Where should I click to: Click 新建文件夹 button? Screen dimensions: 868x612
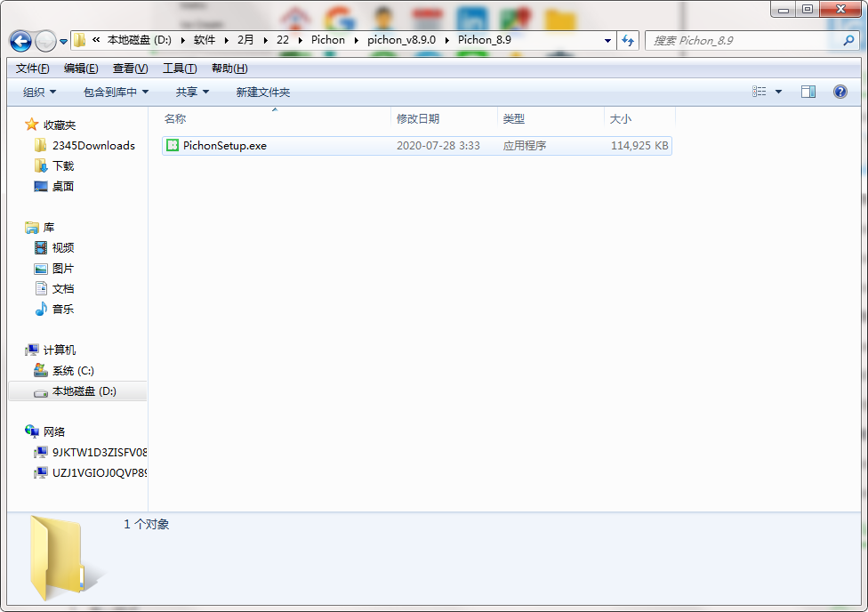(263, 92)
